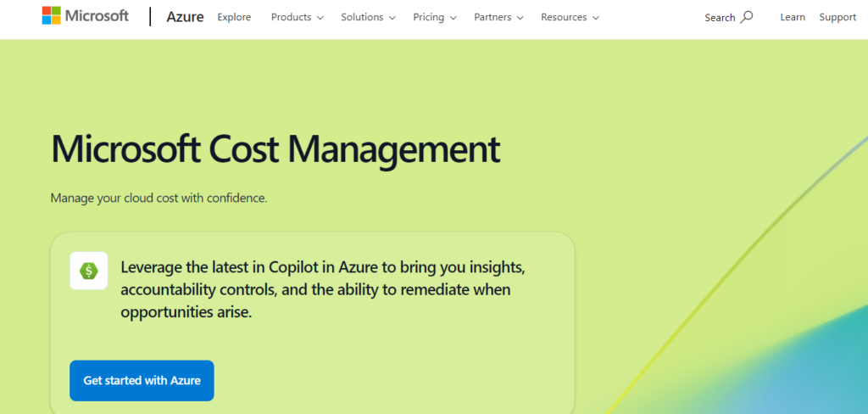Screen dimensions: 868x414
Task: Click the Microsoft logo
Action: pyautogui.click(x=86, y=16)
